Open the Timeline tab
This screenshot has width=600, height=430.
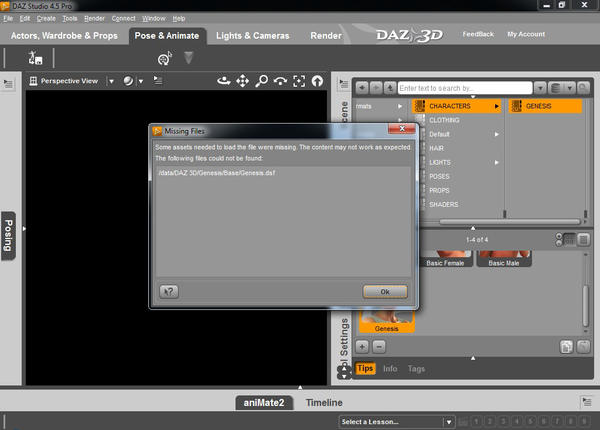324,403
